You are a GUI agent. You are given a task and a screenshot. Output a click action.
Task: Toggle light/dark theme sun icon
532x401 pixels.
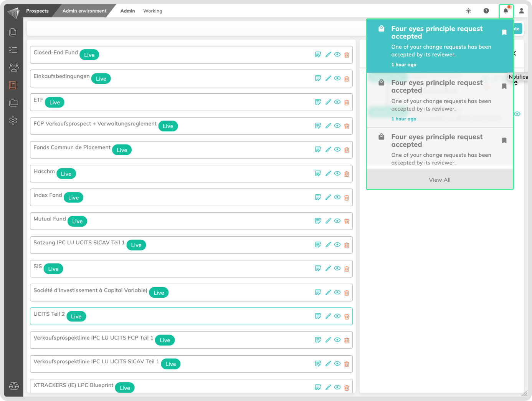[x=468, y=11]
